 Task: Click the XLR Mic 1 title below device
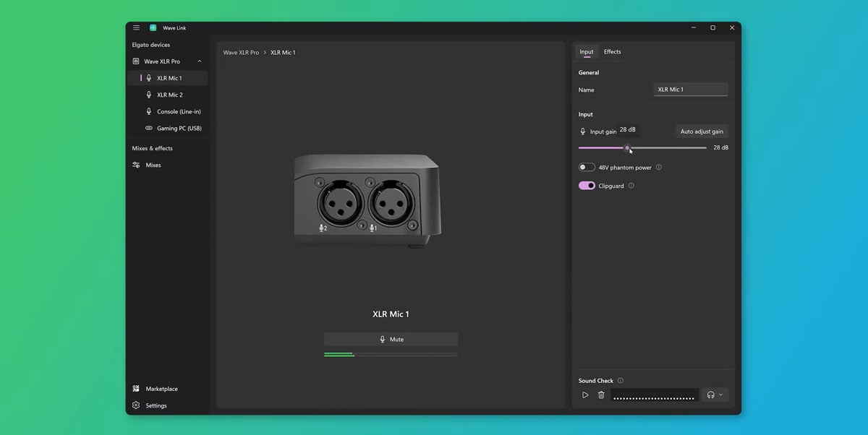(391, 314)
